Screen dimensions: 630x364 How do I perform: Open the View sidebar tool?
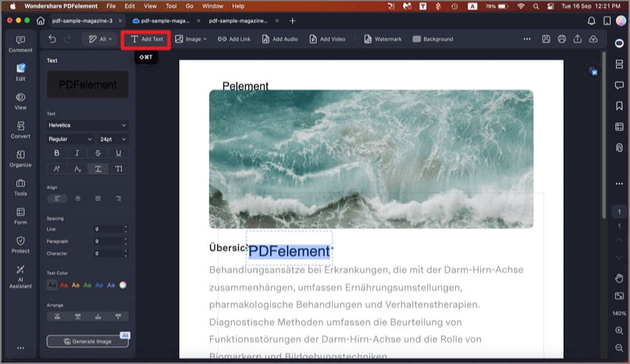click(x=21, y=101)
